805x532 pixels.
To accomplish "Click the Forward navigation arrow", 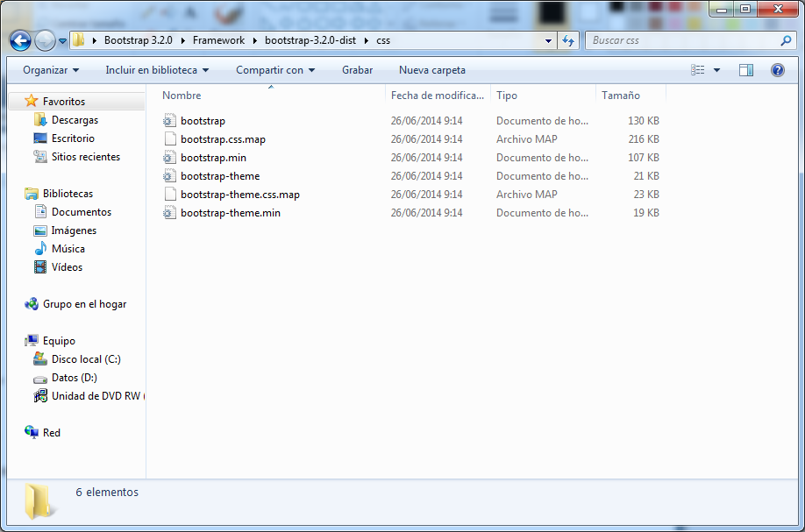I will point(46,40).
